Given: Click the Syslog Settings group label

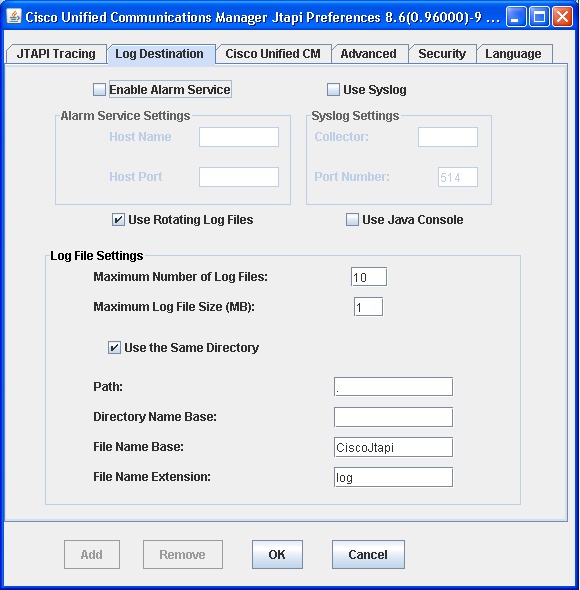Looking at the screenshot, I should click(355, 116).
